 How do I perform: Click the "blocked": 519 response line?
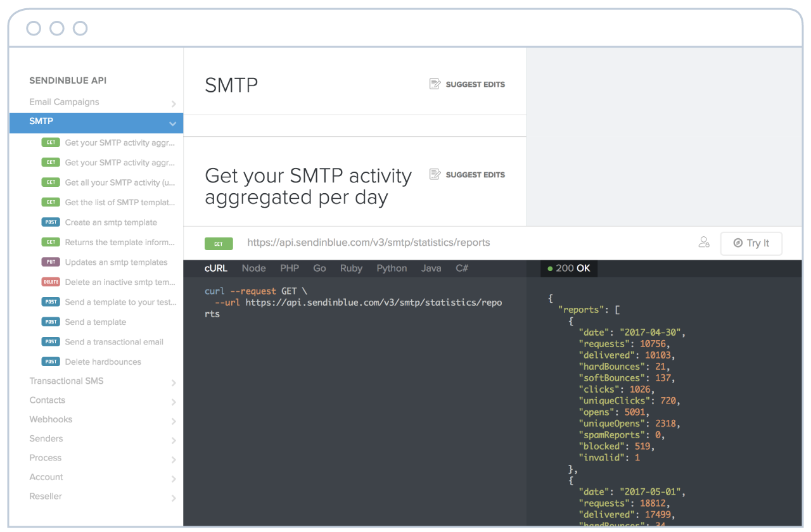616,446
